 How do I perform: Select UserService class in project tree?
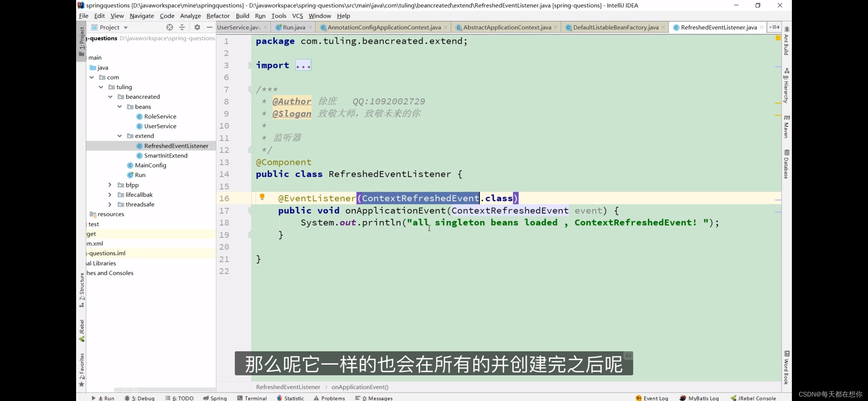[x=160, y=126]
